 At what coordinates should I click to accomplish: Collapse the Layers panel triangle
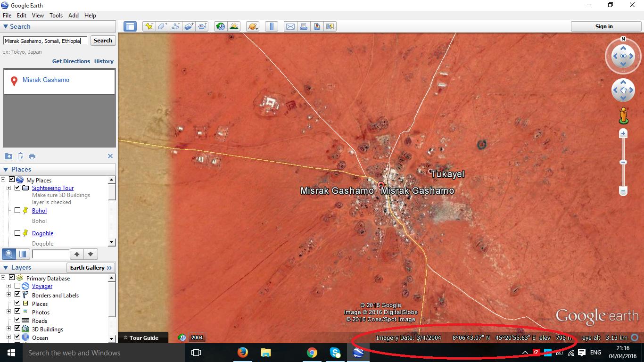(x=6, y=267)
